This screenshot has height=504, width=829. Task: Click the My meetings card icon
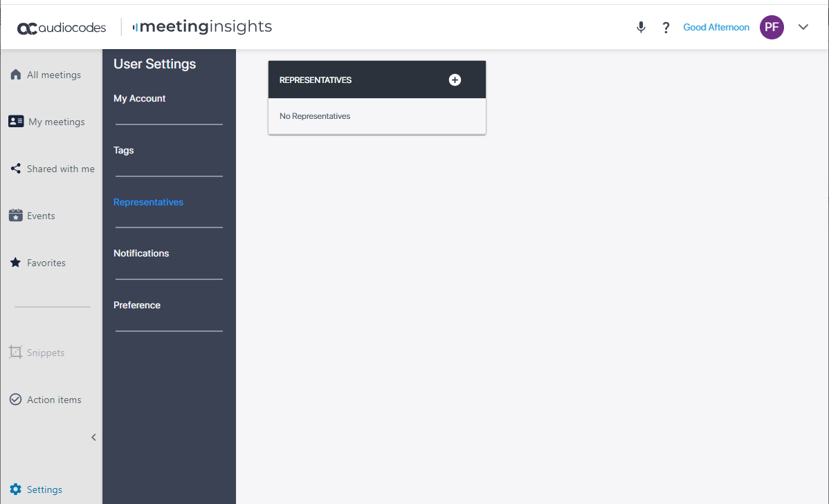pyautogui.click(x=16, y=122)
